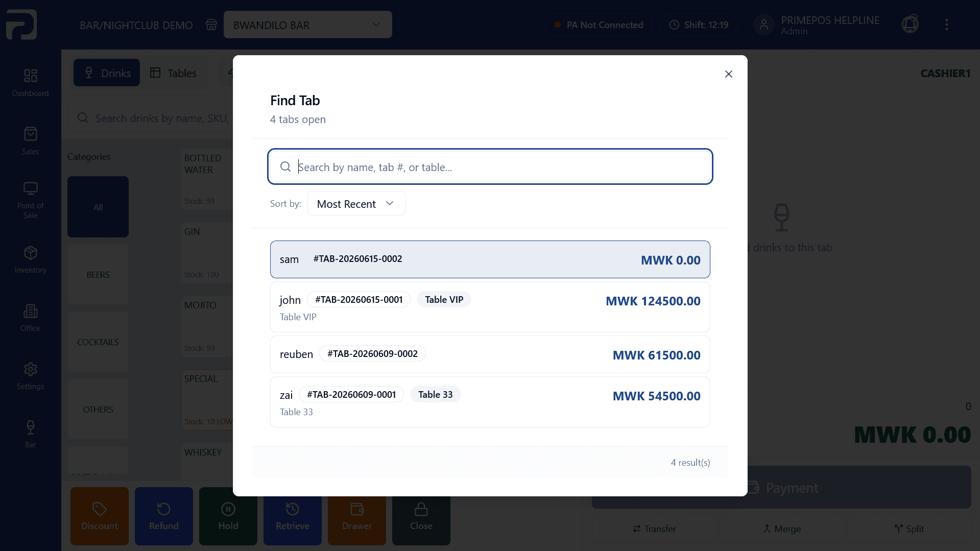Click the tab search input field
The height and width of the screenshot is (551, 980).
(490, 166)
